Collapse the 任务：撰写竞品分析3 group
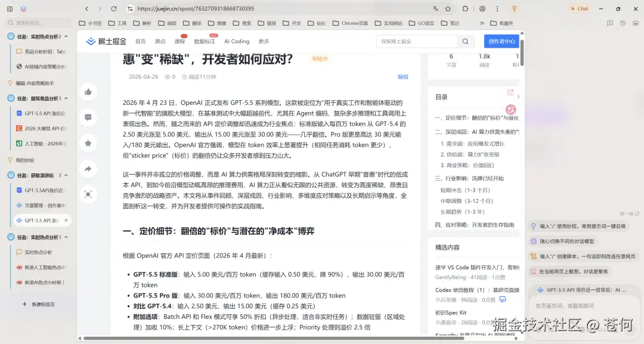The width and height of the screenshot is (644, 344). (x=66, y=98)
